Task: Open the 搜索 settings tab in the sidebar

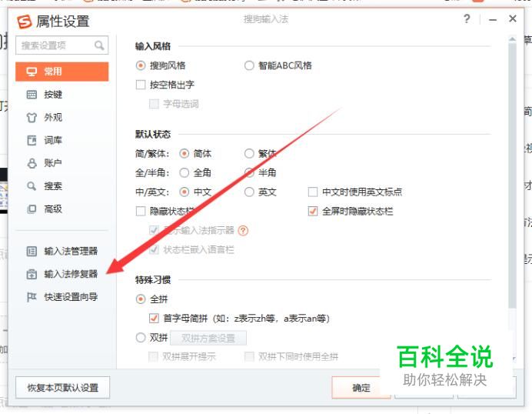Action: [x=62, y=186]
